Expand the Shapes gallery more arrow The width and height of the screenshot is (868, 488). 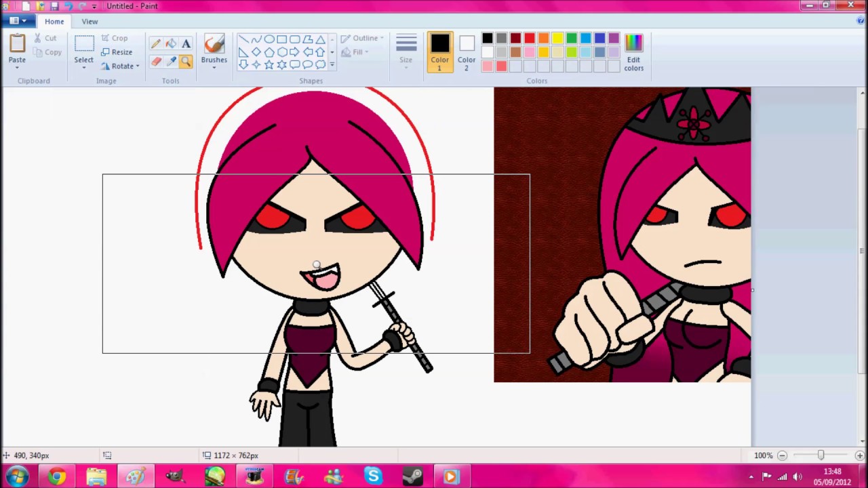(x=332, y=64)
